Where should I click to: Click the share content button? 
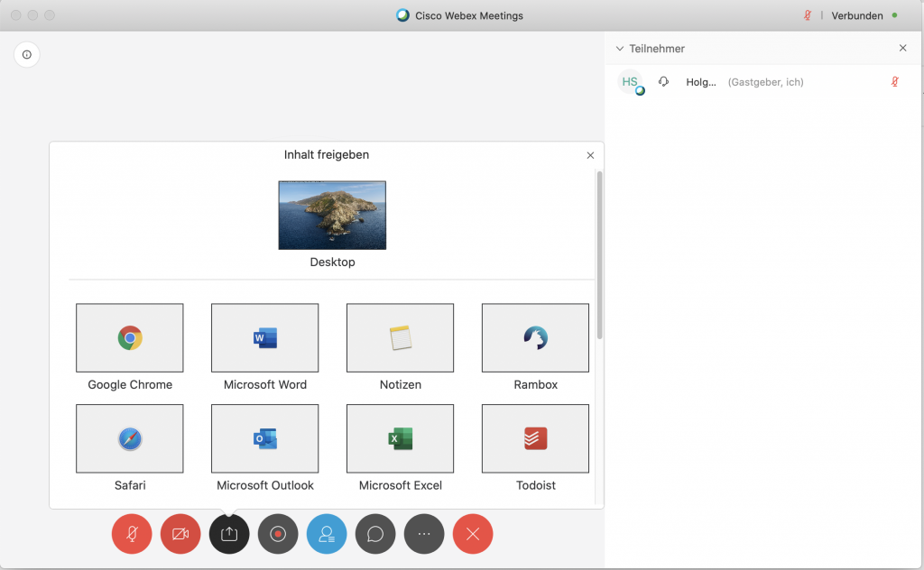click(x=229, y=534)
